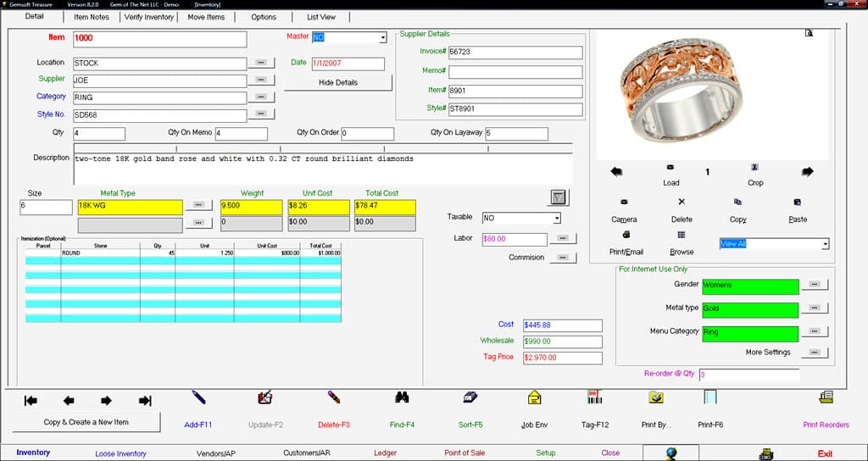The width and height of the screenshot is (868, 461).
Task: Open Menu Category Ring lookup button
Action: tap(815, 331)
